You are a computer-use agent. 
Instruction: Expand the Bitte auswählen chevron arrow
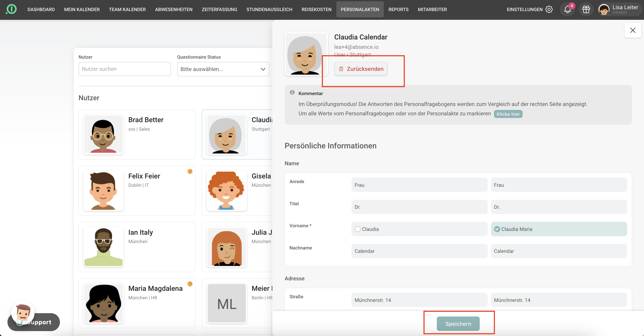point(263,69)
